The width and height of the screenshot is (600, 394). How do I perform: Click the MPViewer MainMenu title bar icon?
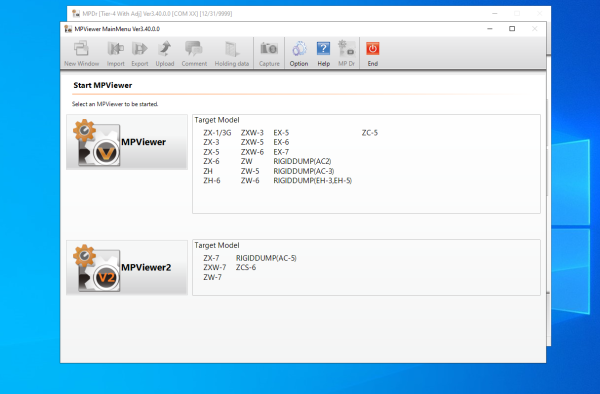pyautogui.click(x=68, y=29)
